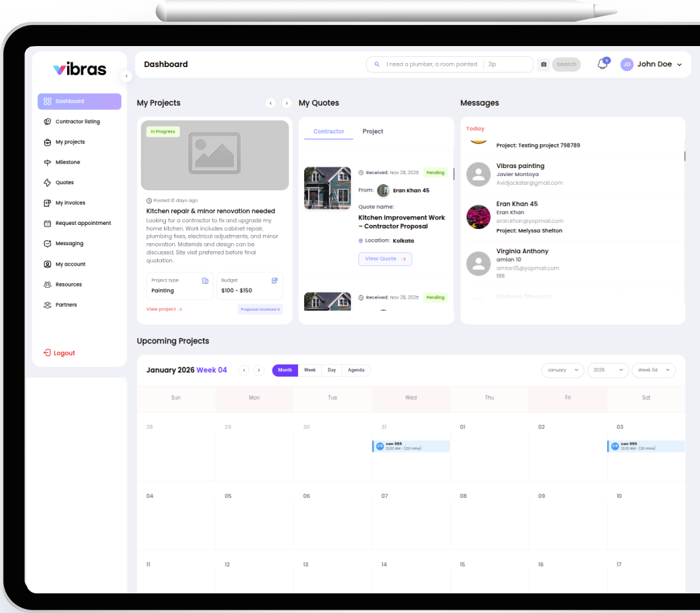Select the Quotes icon in the sidebar
Image resolution: width=700 pixels, height=613 pixels.
pos(47,182)
